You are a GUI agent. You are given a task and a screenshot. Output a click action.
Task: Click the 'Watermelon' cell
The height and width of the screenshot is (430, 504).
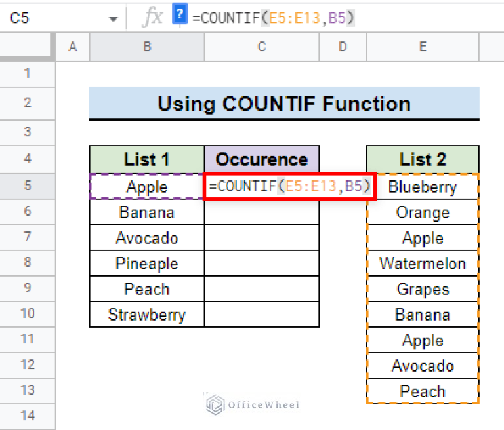pos(423,264)
